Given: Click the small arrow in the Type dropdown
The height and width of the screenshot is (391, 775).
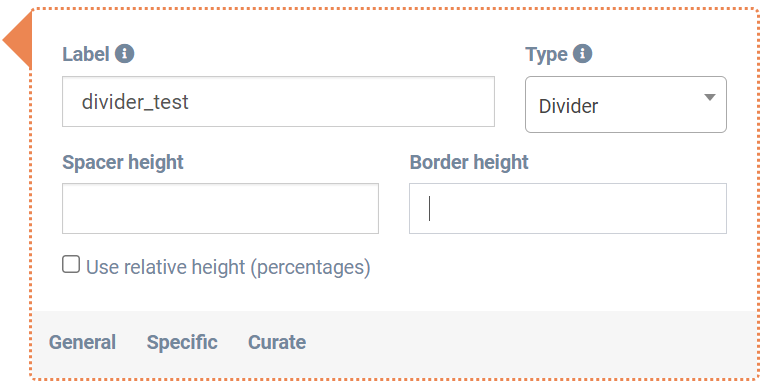Looking at the screenshot, I should pos(710,97).
